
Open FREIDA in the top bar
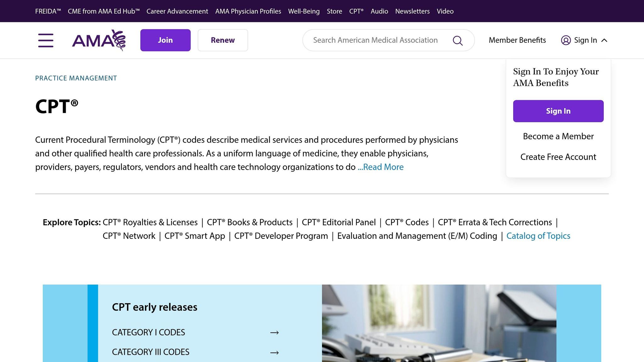click(x=48, y=11)
